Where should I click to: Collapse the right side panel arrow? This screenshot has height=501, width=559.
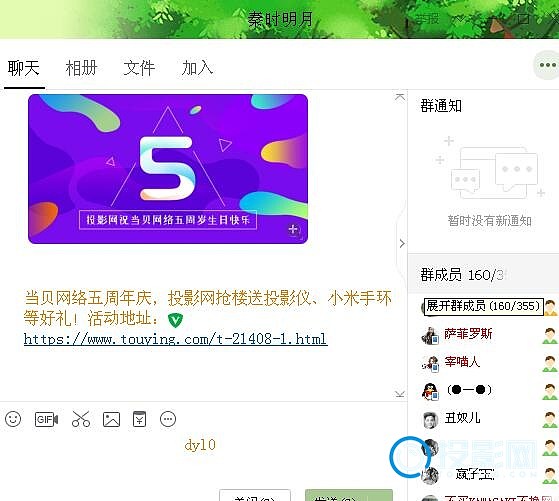402,244
